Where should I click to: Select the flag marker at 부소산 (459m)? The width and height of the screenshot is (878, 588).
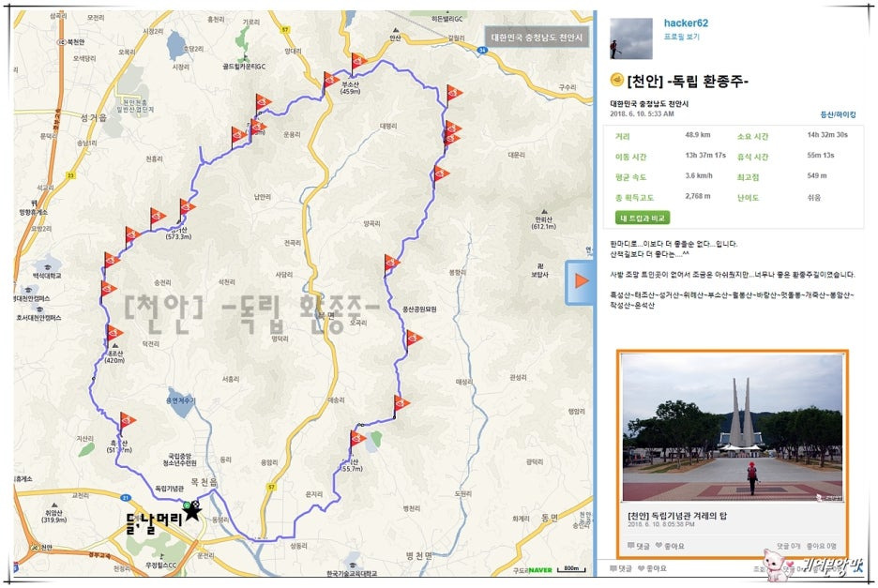(357, 63)
